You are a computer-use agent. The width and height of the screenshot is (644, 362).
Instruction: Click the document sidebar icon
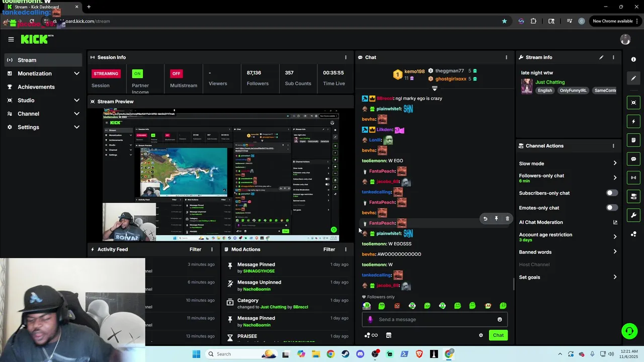(x=633, y=140)
